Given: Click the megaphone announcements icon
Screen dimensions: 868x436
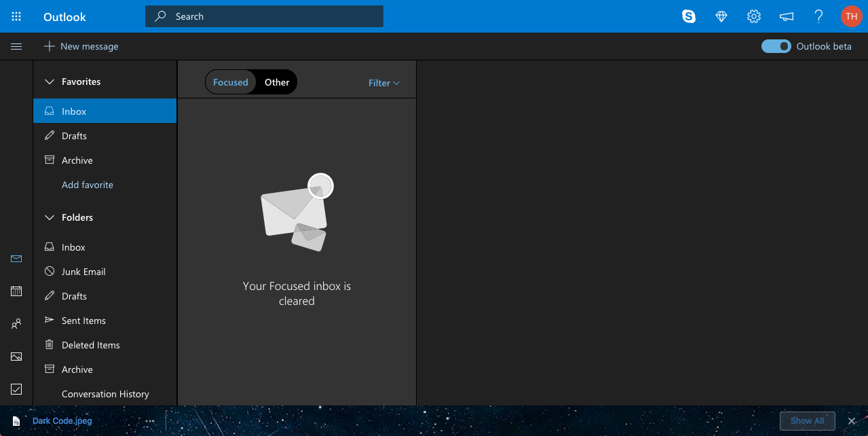Looking at the screenshot, I should (787, 16).
